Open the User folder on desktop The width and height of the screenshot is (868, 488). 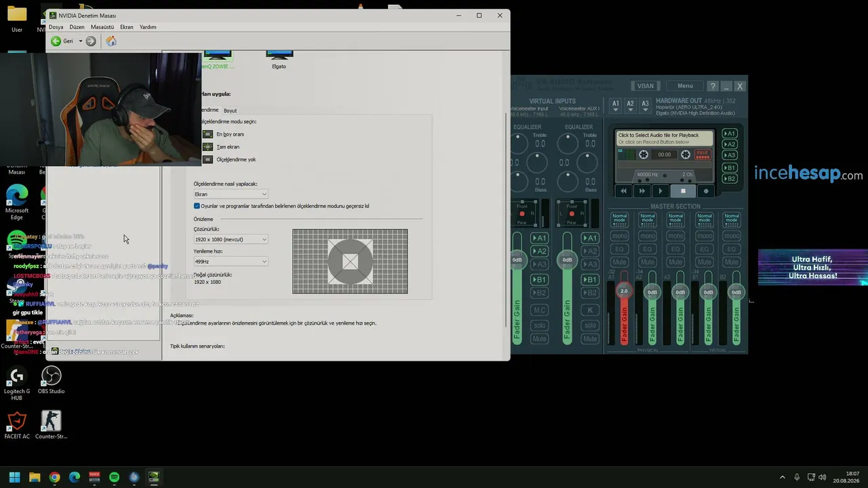pyautogui.click(x=17, y=19)
